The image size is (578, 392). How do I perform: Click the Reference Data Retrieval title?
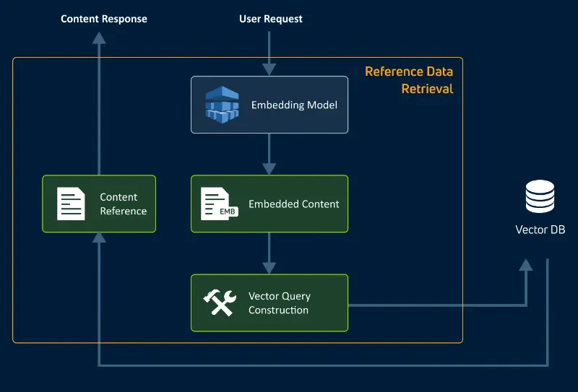click(409, 80)
